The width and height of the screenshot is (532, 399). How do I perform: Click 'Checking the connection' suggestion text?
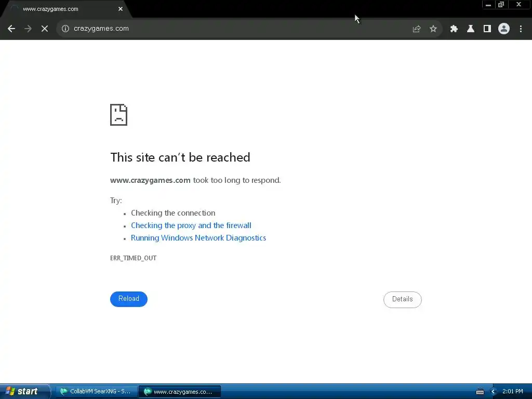[x=173, y=213]
